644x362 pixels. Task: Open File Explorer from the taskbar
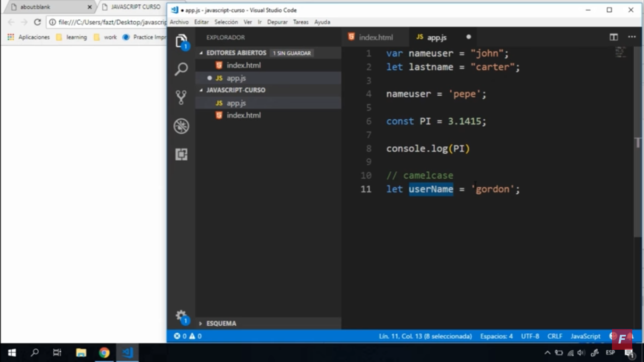[81, 353]
